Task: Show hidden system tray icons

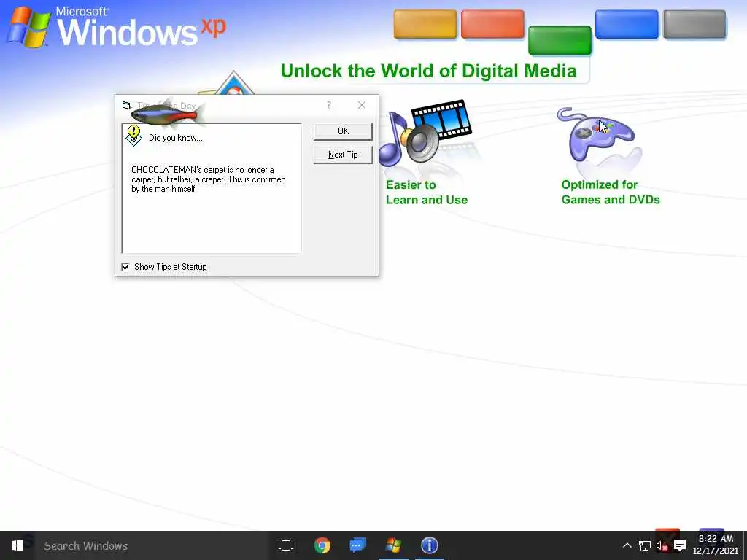Action: pos(627,545)
